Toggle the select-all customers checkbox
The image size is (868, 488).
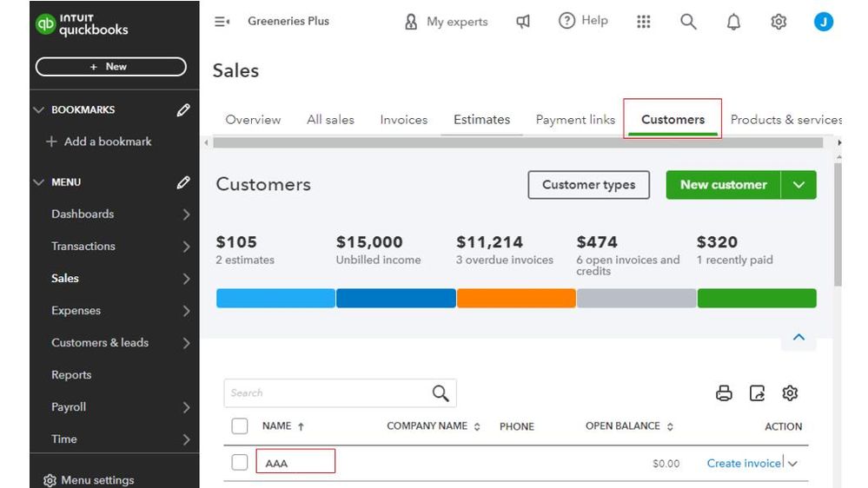(240, 426)
